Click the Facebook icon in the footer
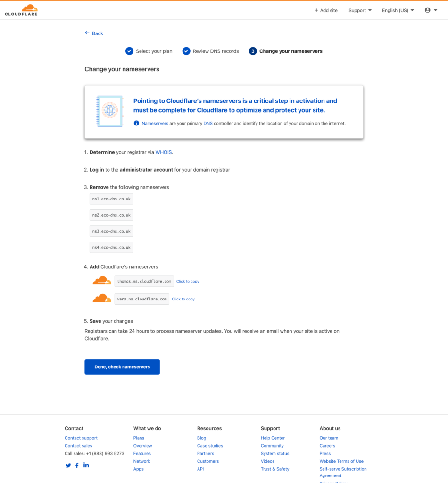 click(77, 465)
